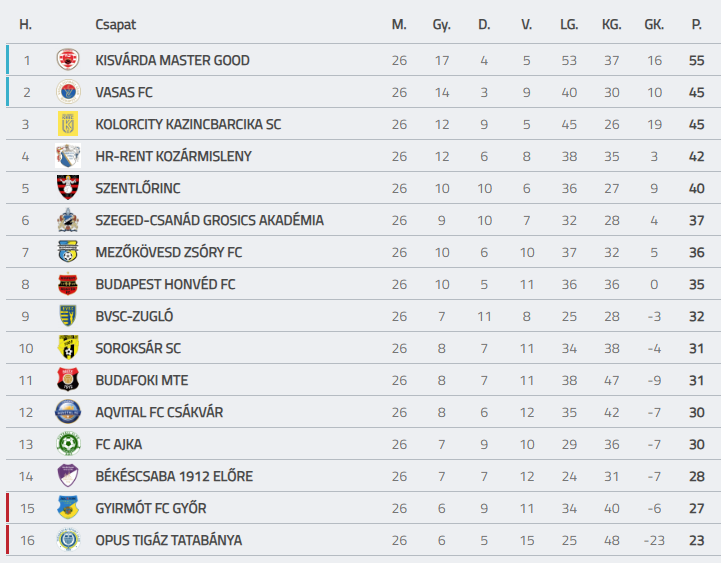Click the BVSC-Zugló shield icon
Image resolution: width=721 pixels, height=563 pixels.
pyautogui.click(x=68, y=316)
